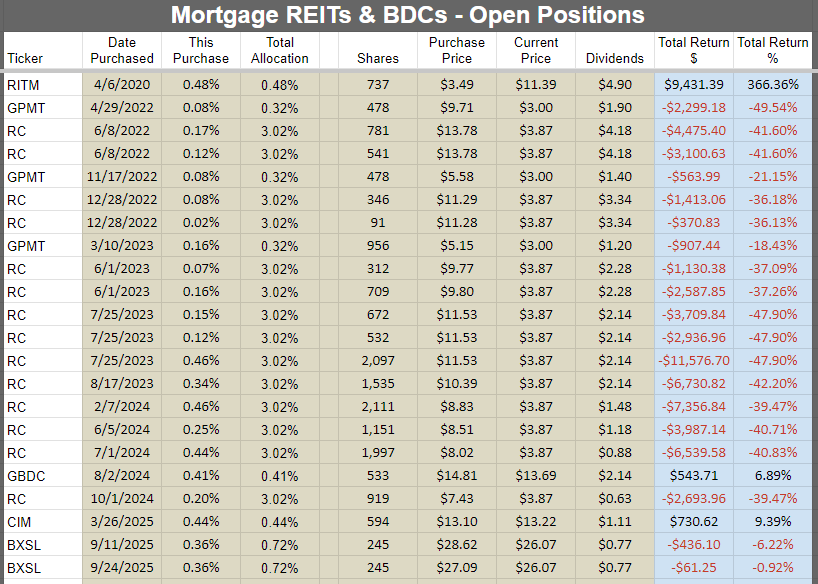Select the Total Allocation header cell
Image resolution: width=818 pixels, height=584 pixels.
[280, 50]
